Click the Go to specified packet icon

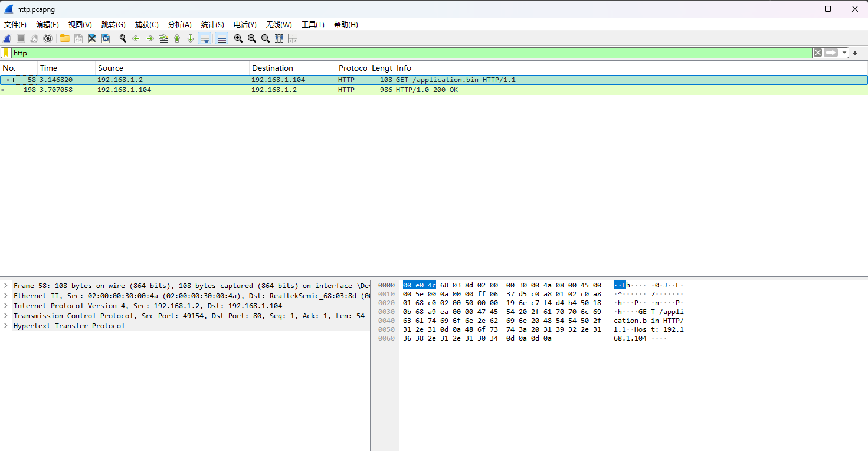tap(163, 38)
